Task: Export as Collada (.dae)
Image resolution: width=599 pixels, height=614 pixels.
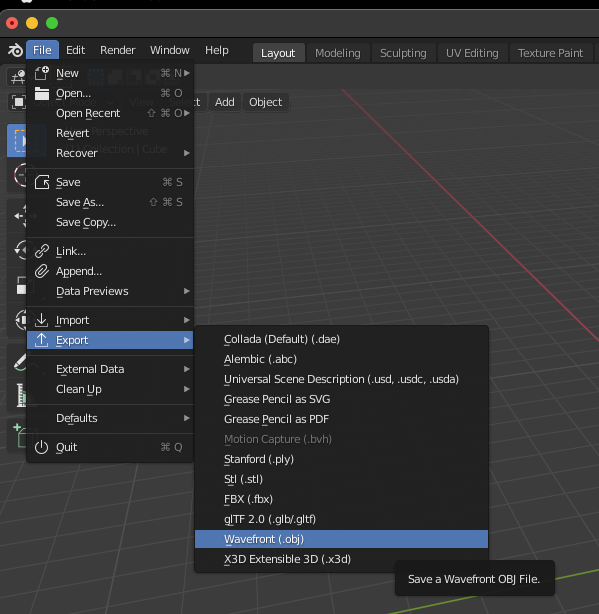Action: 341,339
